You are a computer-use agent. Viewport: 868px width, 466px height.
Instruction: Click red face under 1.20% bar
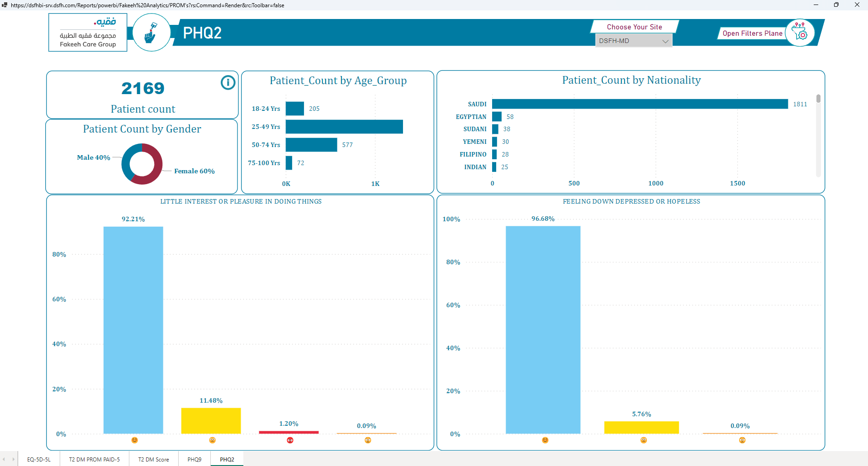(x=290, y=440)
